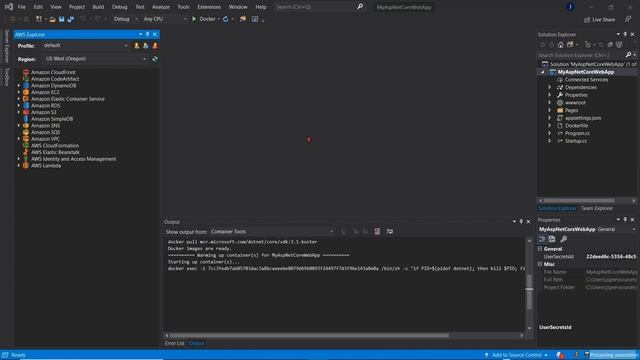Click the Clear All icon in Output panel
This screenshot has width=640, height=360.
click(x=377, y=231)
